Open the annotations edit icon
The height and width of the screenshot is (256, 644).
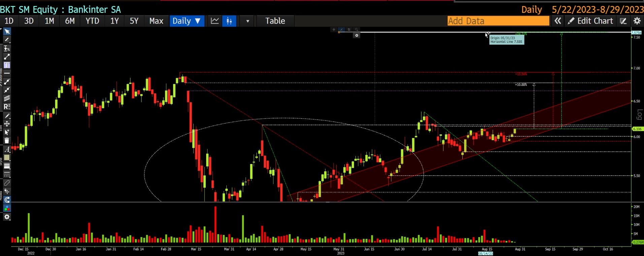click(623, 21)
